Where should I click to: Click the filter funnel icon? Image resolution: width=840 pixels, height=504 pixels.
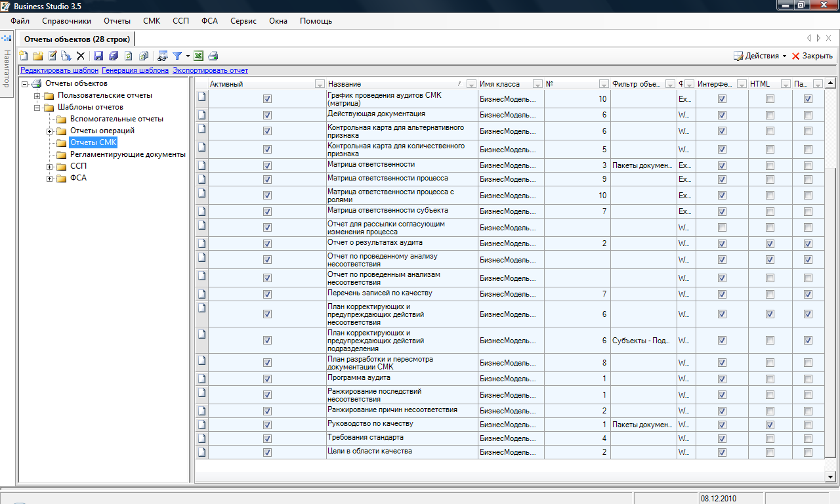pyautogui.click(x=177, y=56)
